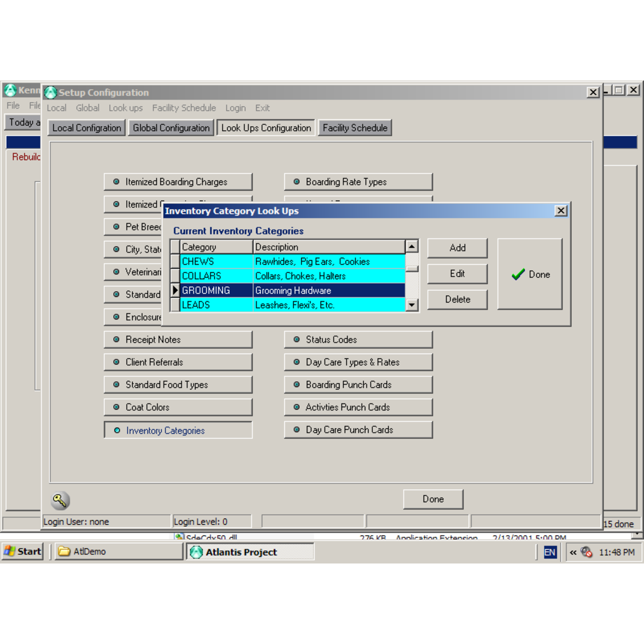Edit the selected GROOMING category

[x=457, y=274]
